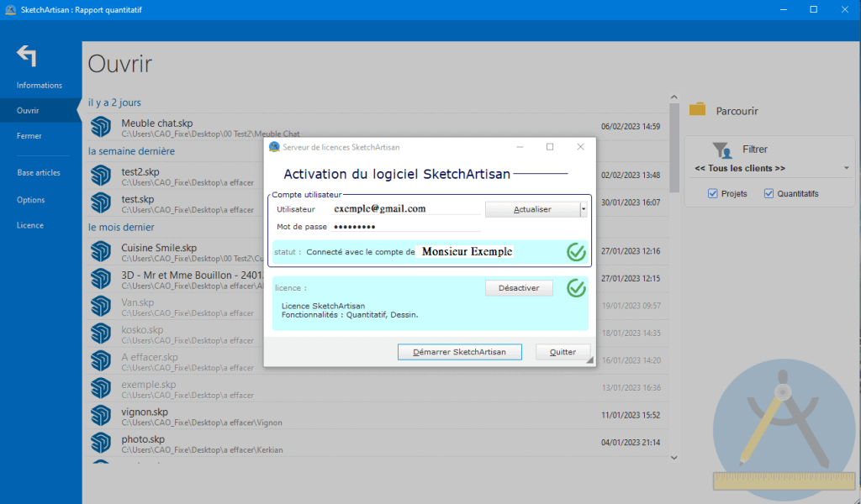This screenshot has width=861, height=504.
Task: Click the license server dialog title icon
Action: (274, 147)
